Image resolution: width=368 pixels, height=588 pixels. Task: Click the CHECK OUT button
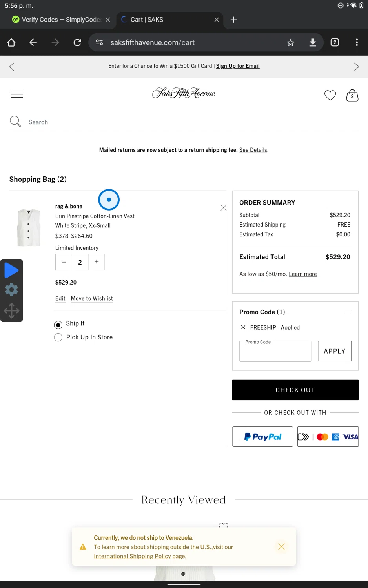click(x=295, y=390)
